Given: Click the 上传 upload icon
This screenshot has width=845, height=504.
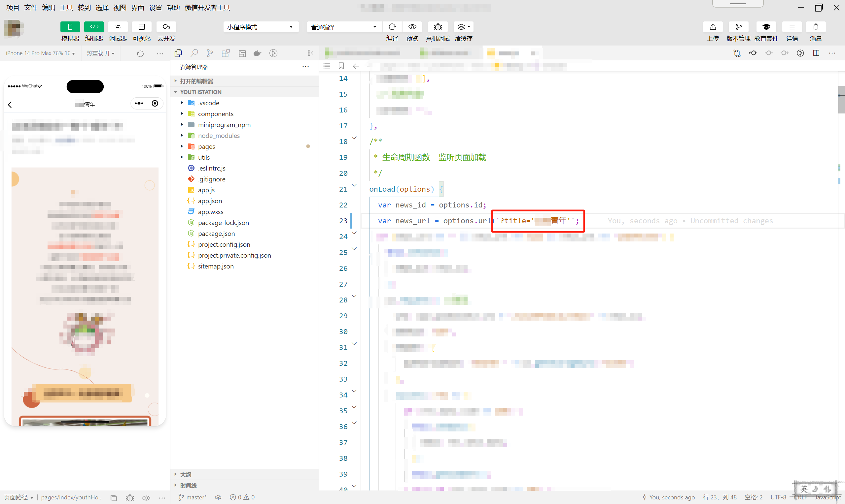Looking at the screenshot, I should pyautogui.click(x=713, y=27).
